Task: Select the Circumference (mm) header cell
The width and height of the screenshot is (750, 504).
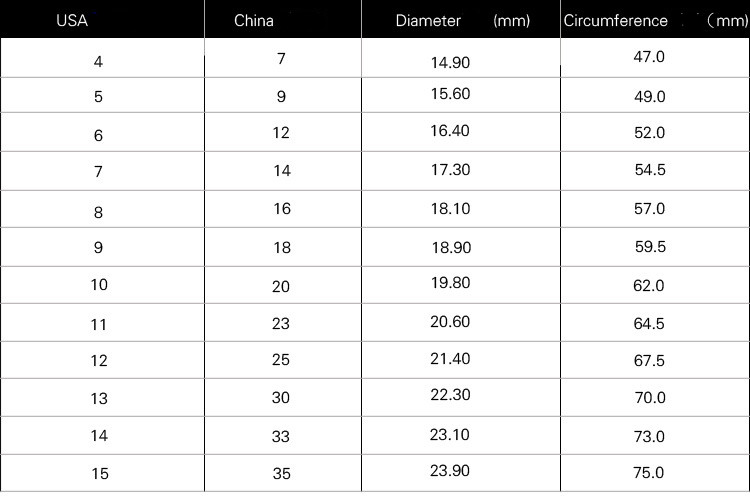Action: [655, 20]
